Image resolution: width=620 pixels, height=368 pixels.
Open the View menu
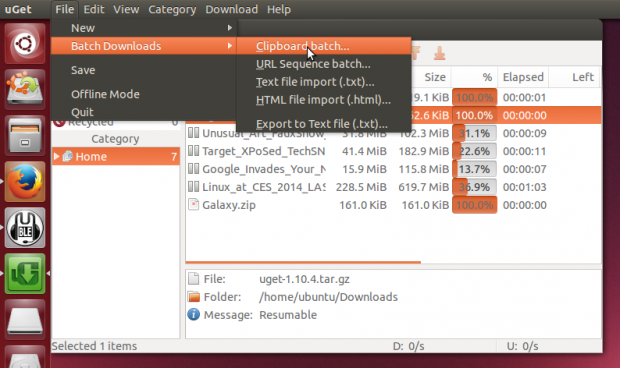click(x=126, y=9)
